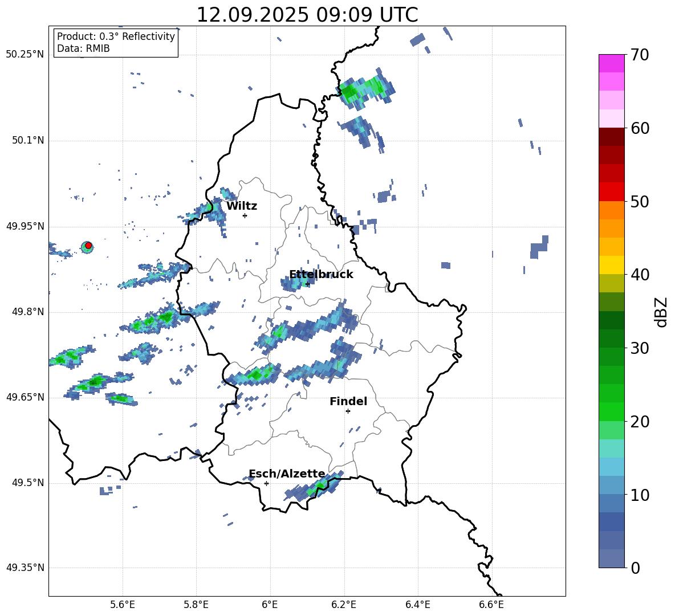Click the dBZ colorbar axis label

662,312
